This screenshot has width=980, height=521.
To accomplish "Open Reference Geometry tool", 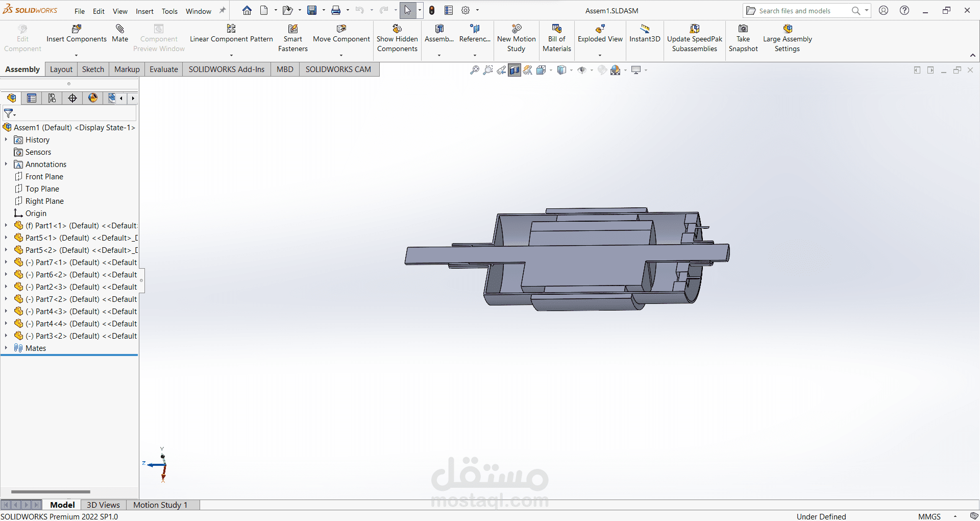I will 475,34.
